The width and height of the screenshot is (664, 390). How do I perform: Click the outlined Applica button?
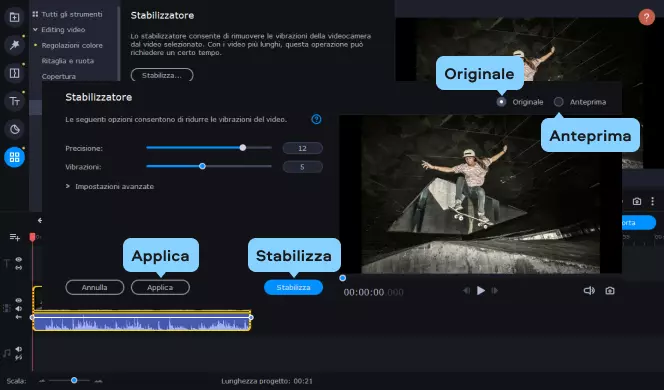coord(160,288)
